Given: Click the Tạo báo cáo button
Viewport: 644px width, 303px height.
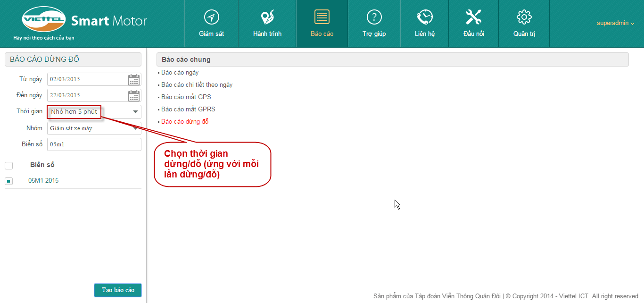Looking at the screenshot, I should (118, 290).
